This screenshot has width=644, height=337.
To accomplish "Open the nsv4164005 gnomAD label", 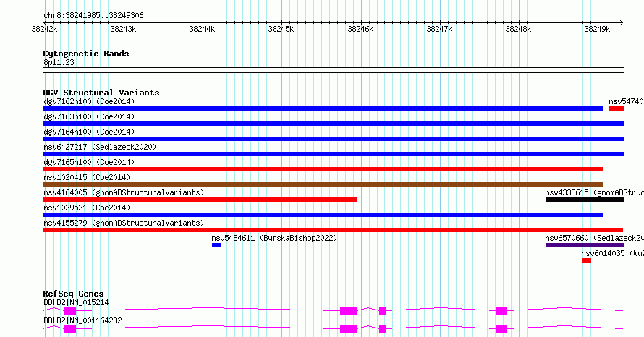I will (124, 192).
